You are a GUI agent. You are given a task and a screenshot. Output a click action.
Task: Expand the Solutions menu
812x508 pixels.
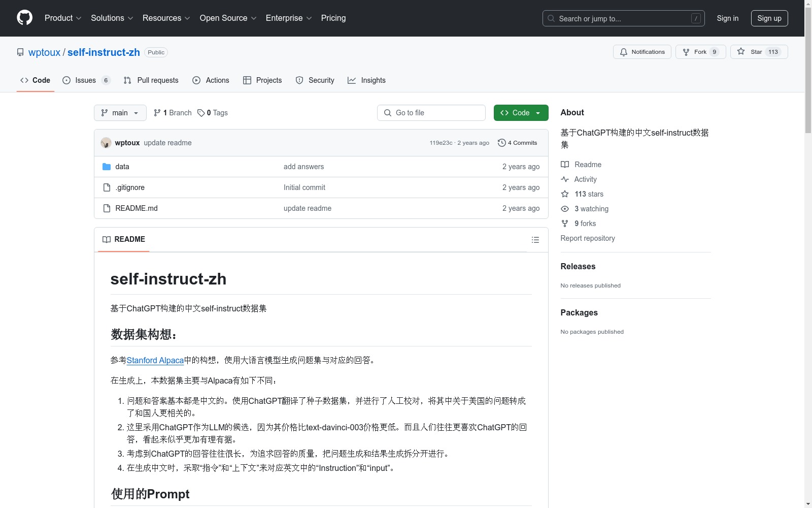pos(112,18)
